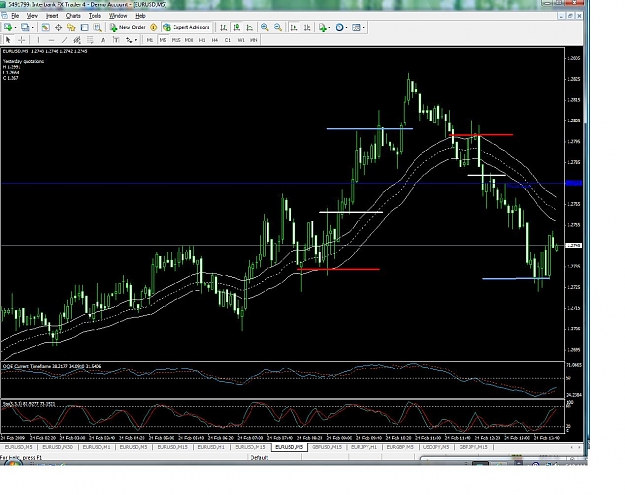Show the Market Watch panel via its icon
The height and width of the screenshot is (495, 625).
tap(45, 28)
